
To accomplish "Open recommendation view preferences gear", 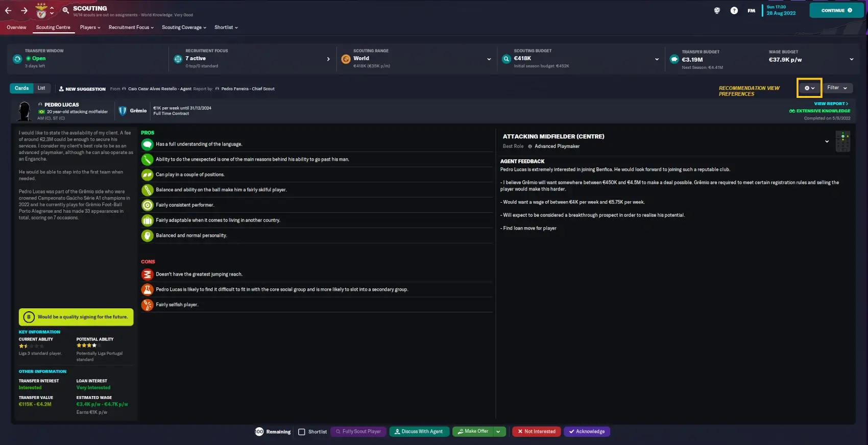I will pos(809,88).
